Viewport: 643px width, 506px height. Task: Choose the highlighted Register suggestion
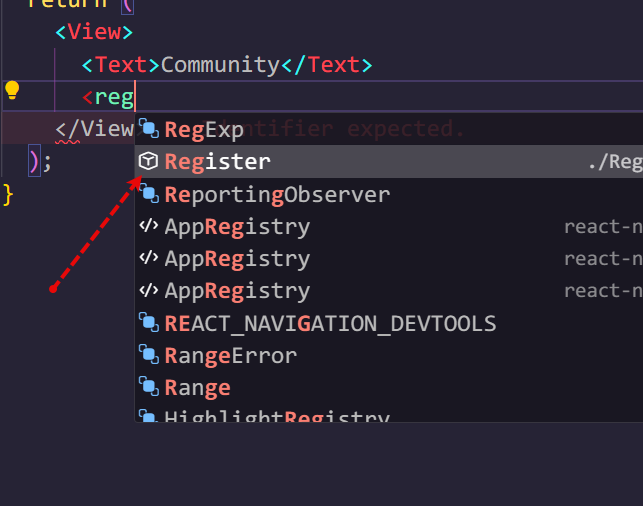217,161
